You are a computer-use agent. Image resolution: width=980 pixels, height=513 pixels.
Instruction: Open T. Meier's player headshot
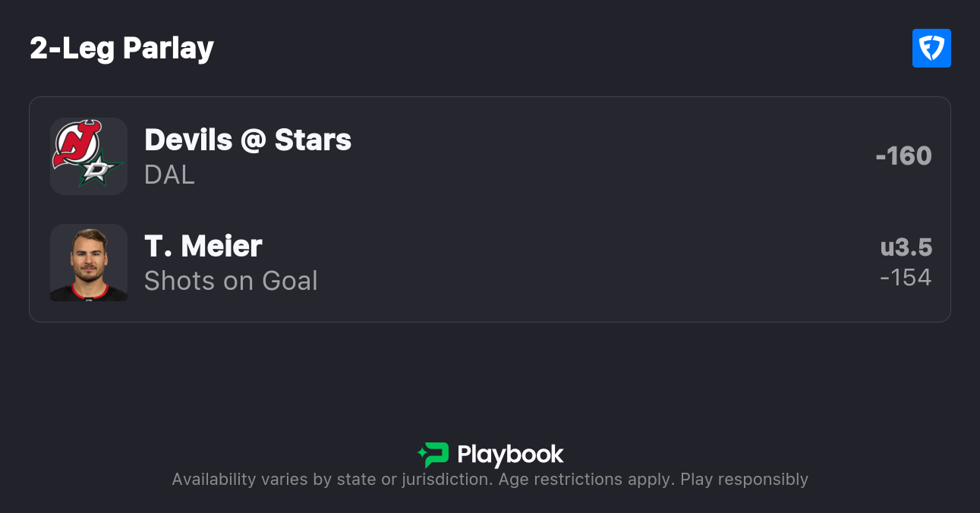(89, 263)
